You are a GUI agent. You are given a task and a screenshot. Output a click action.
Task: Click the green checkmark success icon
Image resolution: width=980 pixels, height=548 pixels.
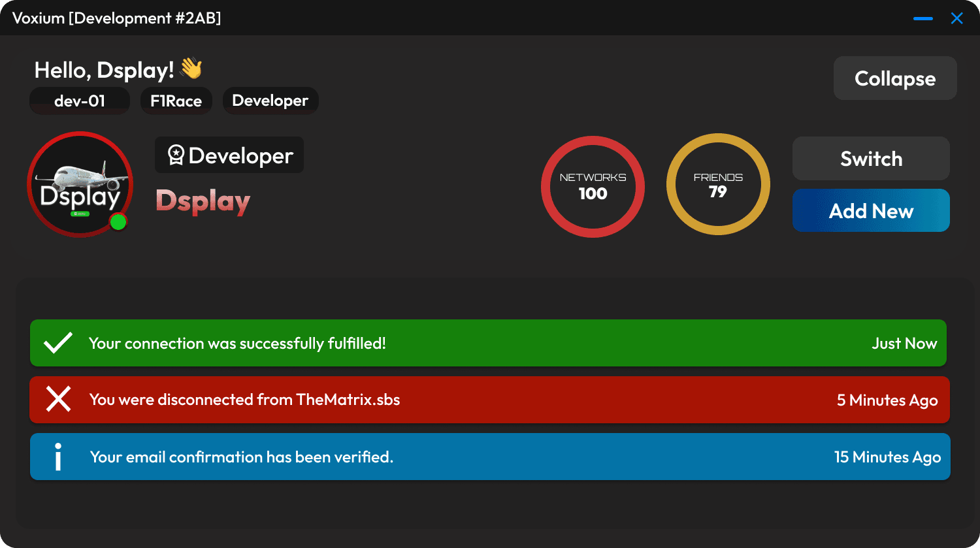click(57, 343)
